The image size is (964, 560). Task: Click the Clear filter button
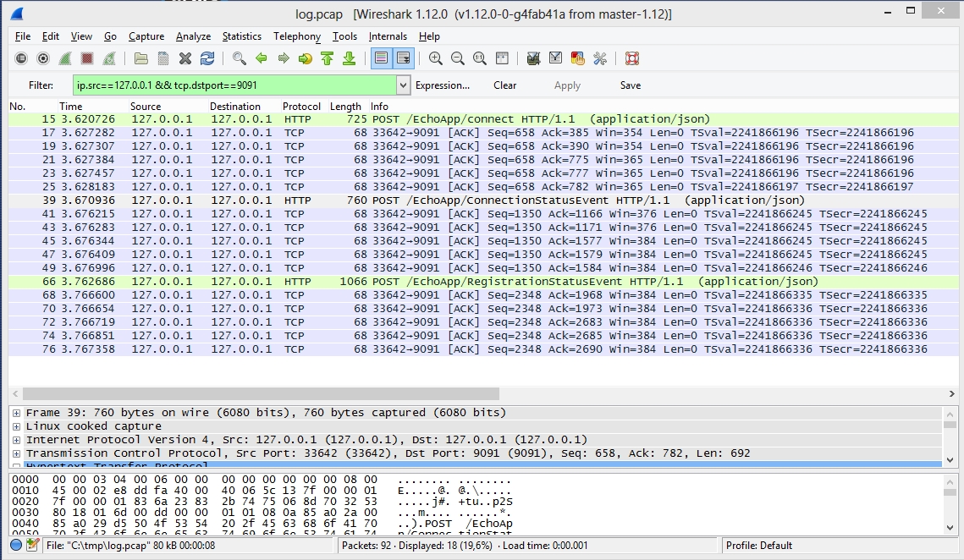[x=504, y=85]
